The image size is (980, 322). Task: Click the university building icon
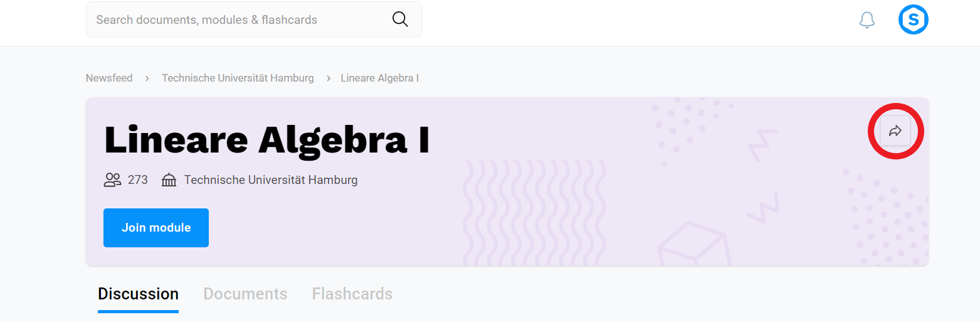pos(169,180)
